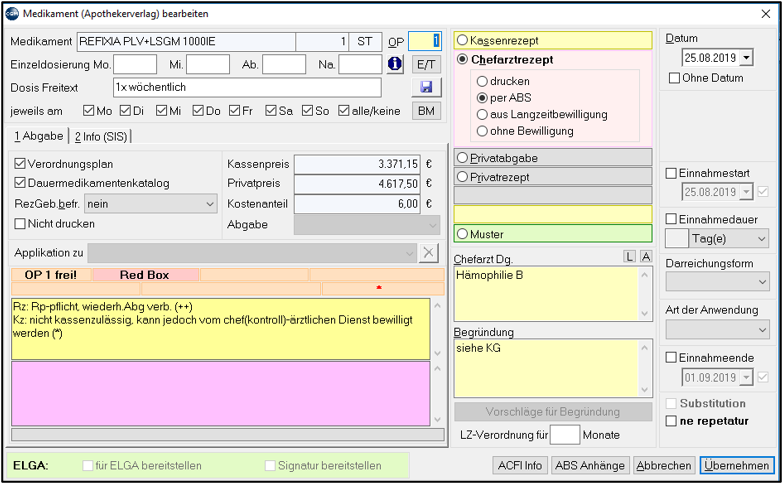Click the OP quantity field
Viewport: 783px width, 484px height.
point(425,41)
